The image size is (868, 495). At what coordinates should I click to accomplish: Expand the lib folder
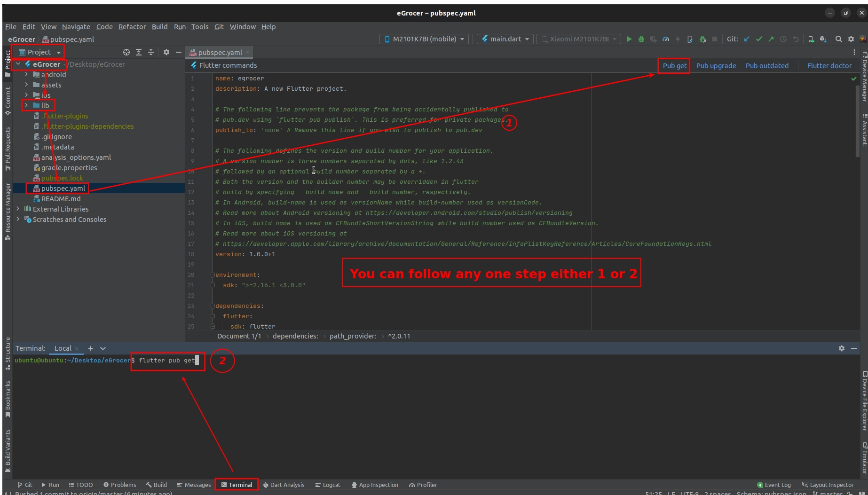27,105
